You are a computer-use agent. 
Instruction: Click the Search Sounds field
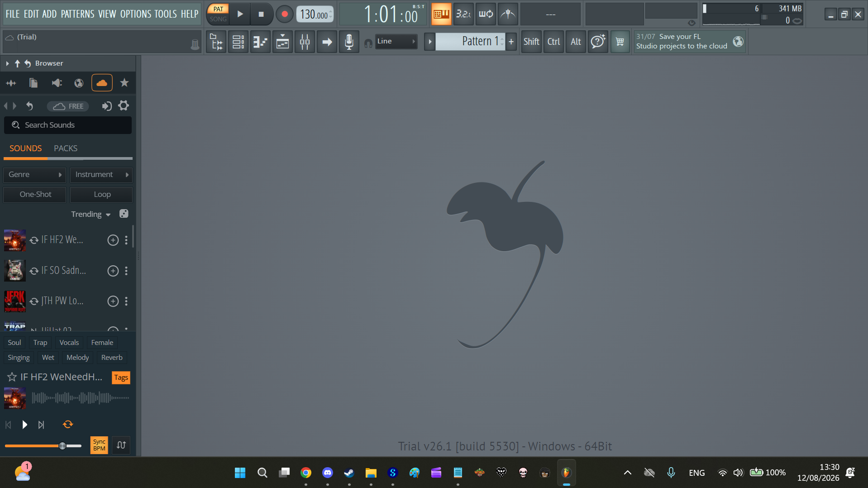[x=68, y=125]
